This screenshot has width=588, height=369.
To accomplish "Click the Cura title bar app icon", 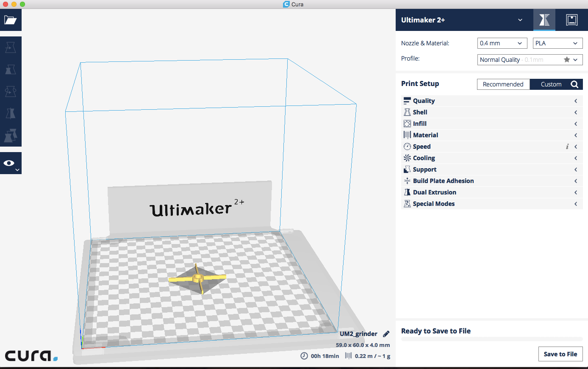I will [x=286, y=4].
